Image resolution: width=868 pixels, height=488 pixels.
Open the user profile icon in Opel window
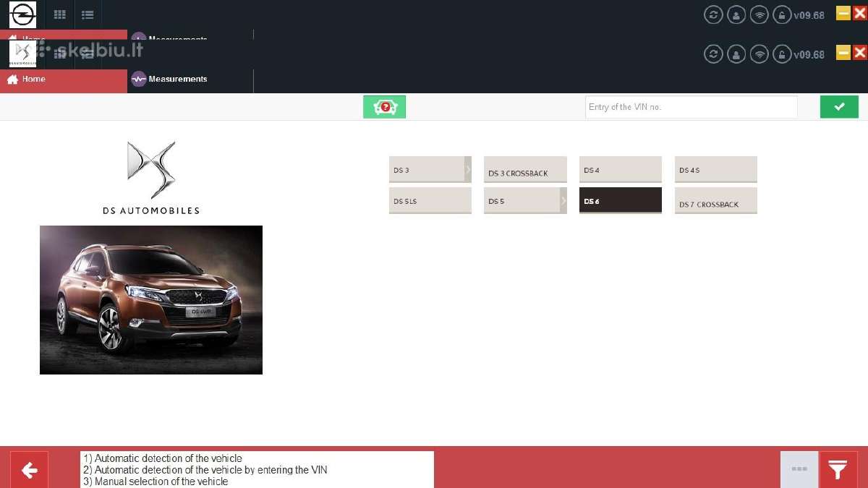click(x=736, y=14)
